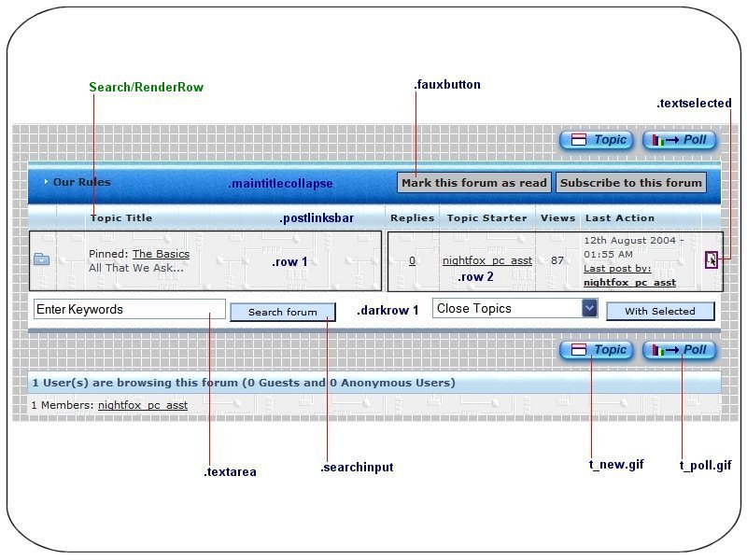Click the folder icon beside the pinned topic
Screen dimensions: 747x560
click(x=42, y=259)
